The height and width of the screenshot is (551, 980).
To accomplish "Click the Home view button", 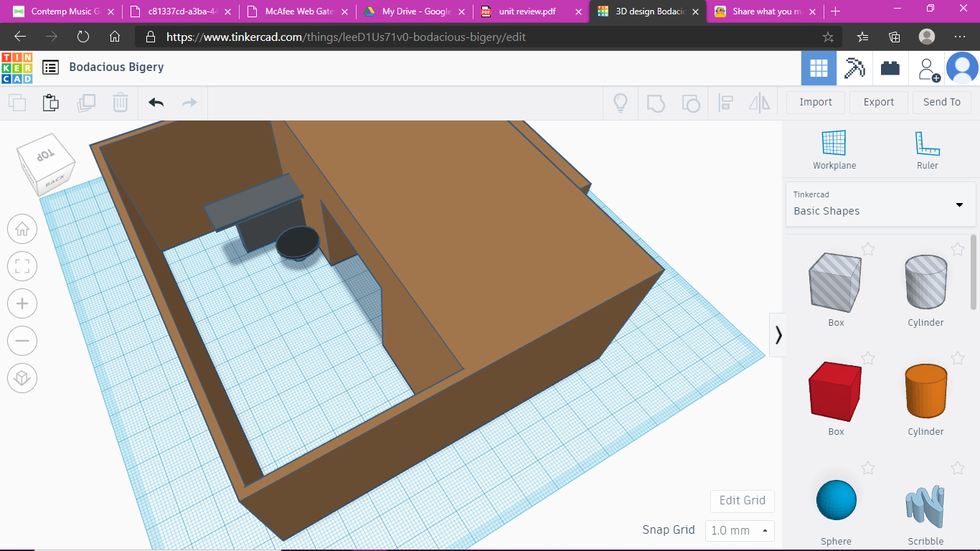I will [22, 229].
